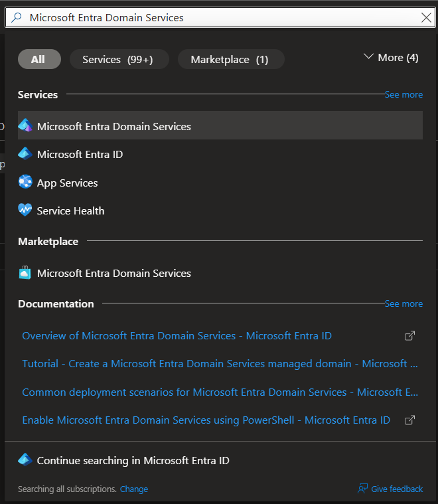Open Common deployment scenarios documentation link

click(x=219, y=392)
